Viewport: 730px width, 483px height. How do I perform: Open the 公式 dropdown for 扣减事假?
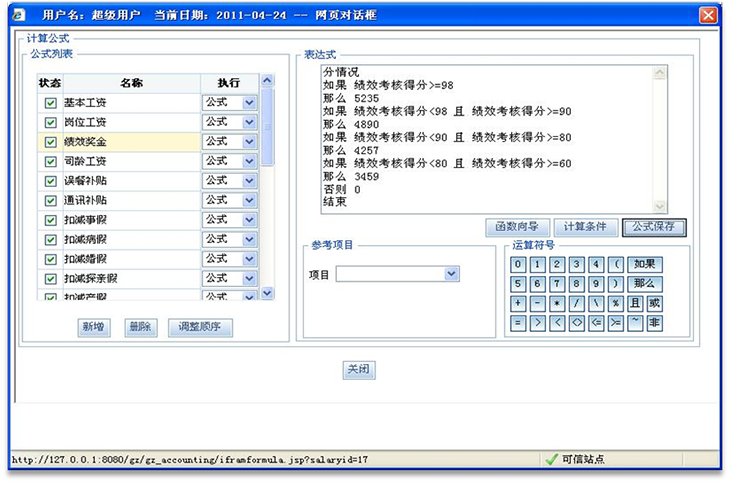tap(230, 220)
